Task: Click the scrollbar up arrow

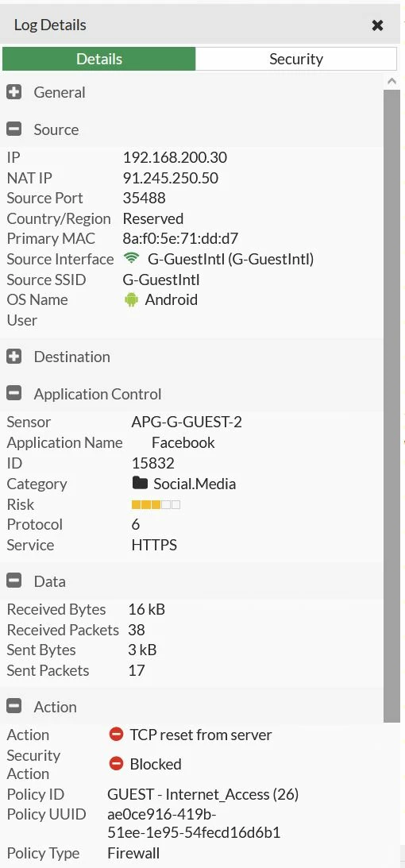Action: tap(391, 81)
